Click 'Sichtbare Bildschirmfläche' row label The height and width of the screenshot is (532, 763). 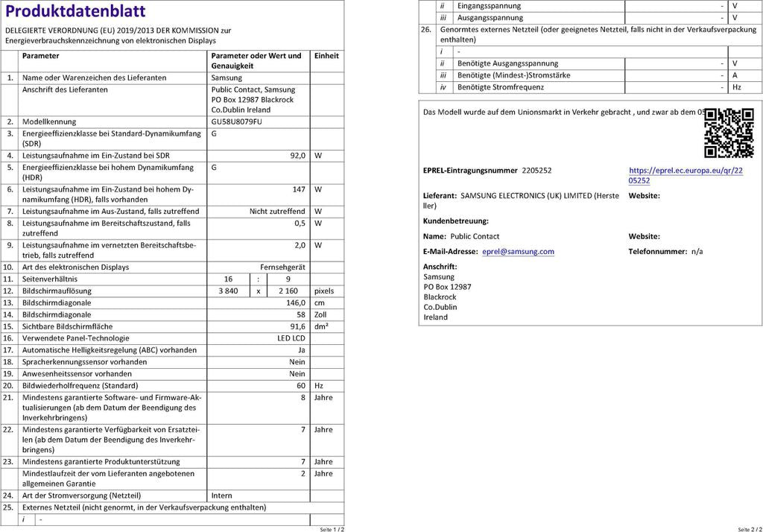[67, 326]
